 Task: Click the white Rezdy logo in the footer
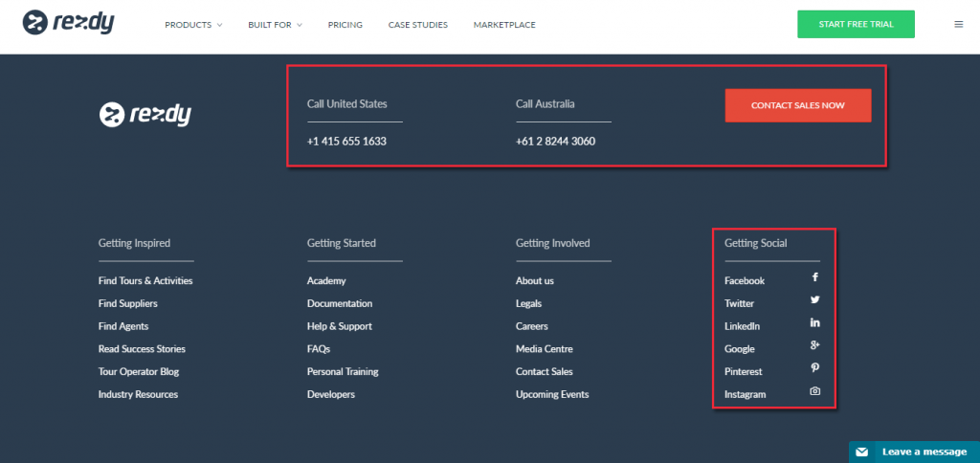pos(145,115)
